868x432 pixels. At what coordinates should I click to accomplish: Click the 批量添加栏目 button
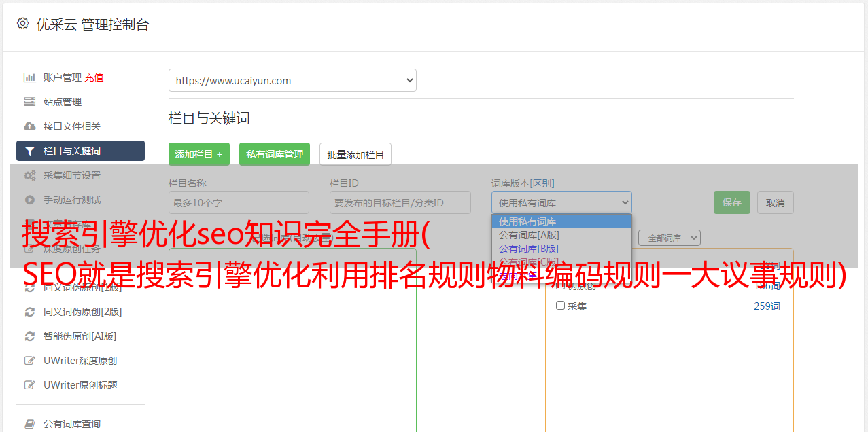point(355,154)
